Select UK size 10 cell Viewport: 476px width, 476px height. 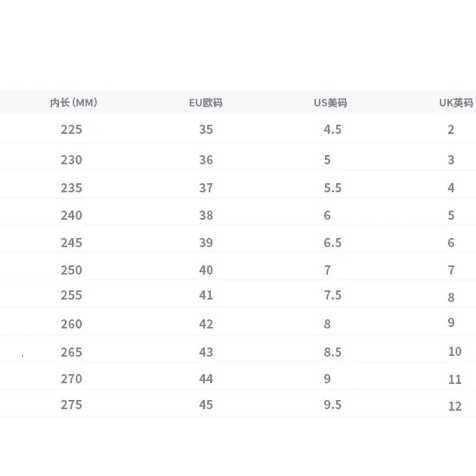click(455, 351)
